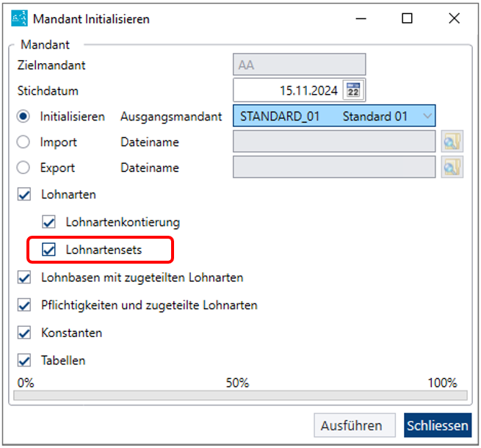Browse for the Export file name
Screen dimensions: 481x448
click(x=452, y=167)
